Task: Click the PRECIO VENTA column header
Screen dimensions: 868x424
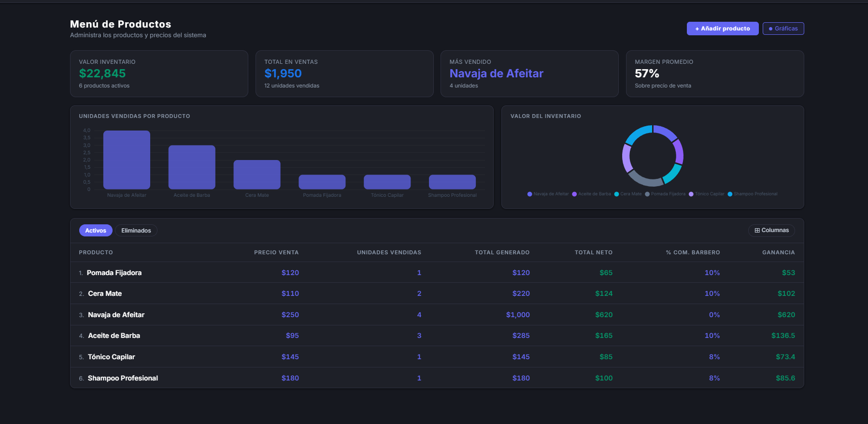Action: (x=276, y=252)
